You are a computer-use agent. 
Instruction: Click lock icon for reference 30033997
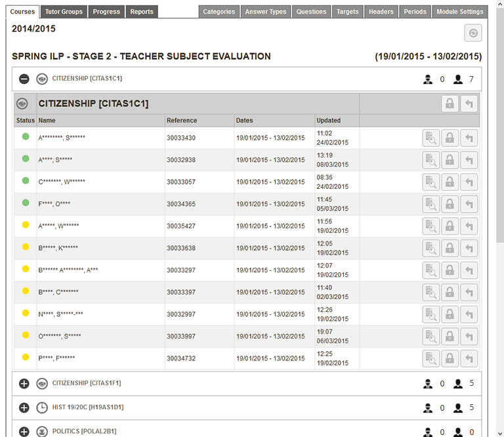(x=450, y=337)
